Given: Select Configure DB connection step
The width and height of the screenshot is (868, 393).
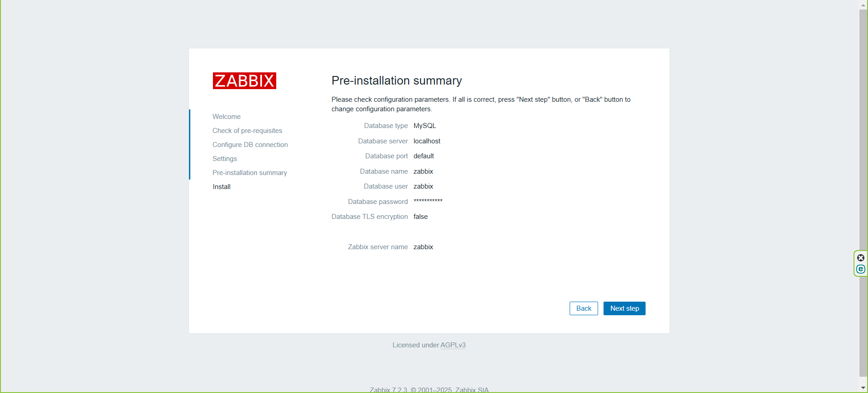Looking at the screenshot, I should (250, 145).
